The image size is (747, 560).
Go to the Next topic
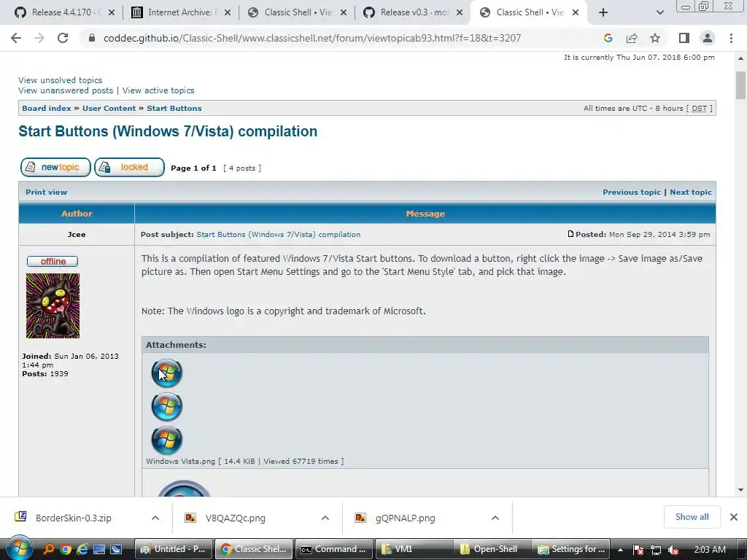point(690,192)
